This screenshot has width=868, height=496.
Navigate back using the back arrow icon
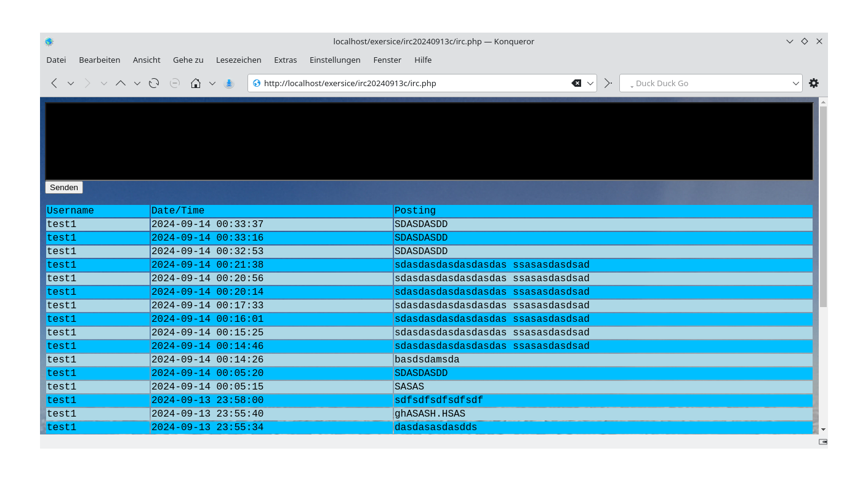pyautogui.click(x=54, y=83)
